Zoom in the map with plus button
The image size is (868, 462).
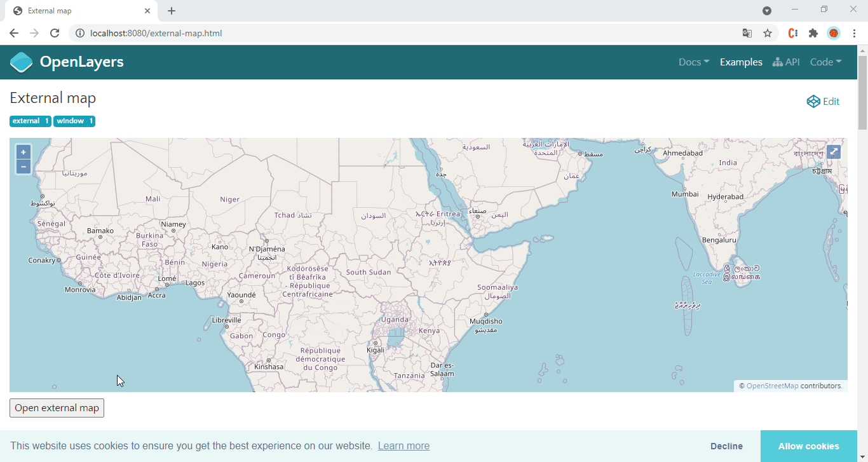coord(24,153)
